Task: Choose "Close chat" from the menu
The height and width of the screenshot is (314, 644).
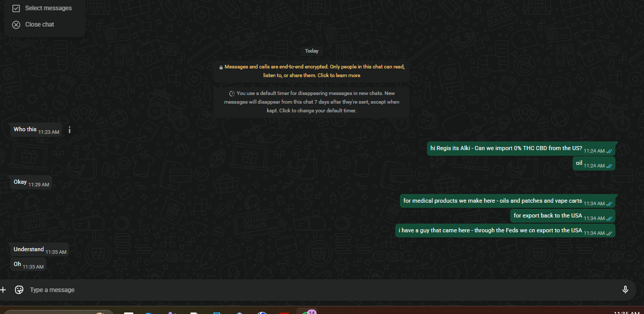Action: pos(40,25)
